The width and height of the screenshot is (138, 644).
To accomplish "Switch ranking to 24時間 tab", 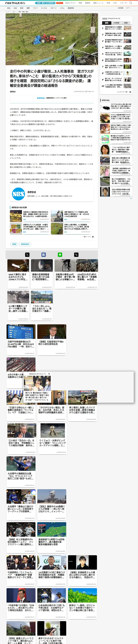I will [x=116, y=23].
